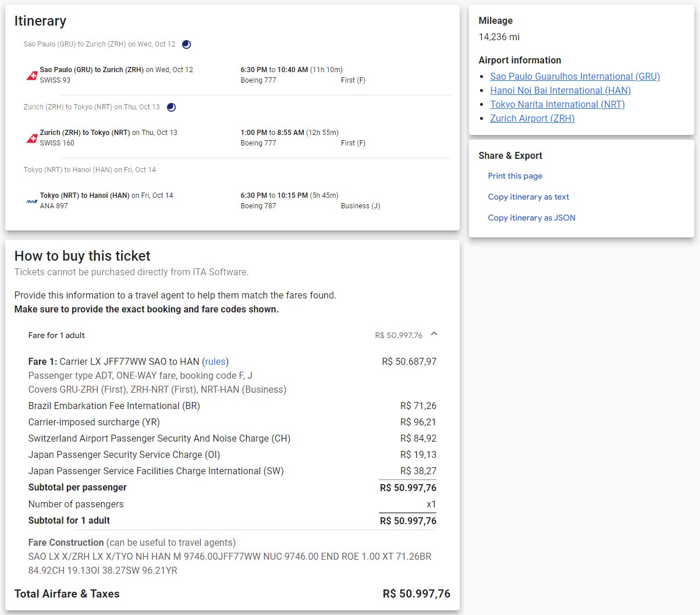Click First (F) cabin on Sao Paulo-Zurich flight
Image resolution: width=700 pixels, height=615 pixels.
[353, 80]
